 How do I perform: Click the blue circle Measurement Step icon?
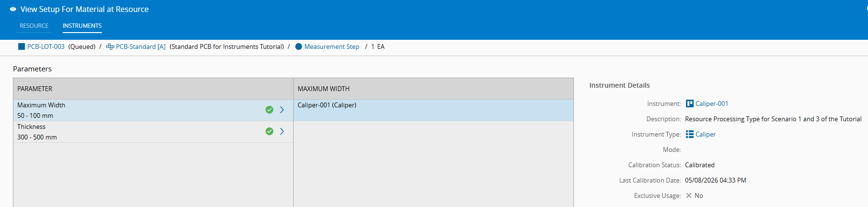[x=298, y=46]
